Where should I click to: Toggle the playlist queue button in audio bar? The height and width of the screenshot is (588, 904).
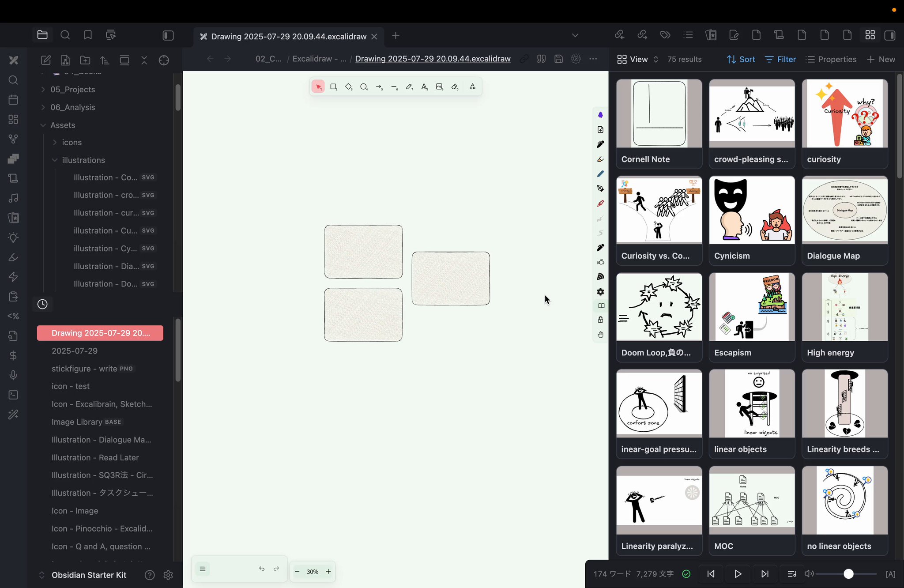coord(792,574)
